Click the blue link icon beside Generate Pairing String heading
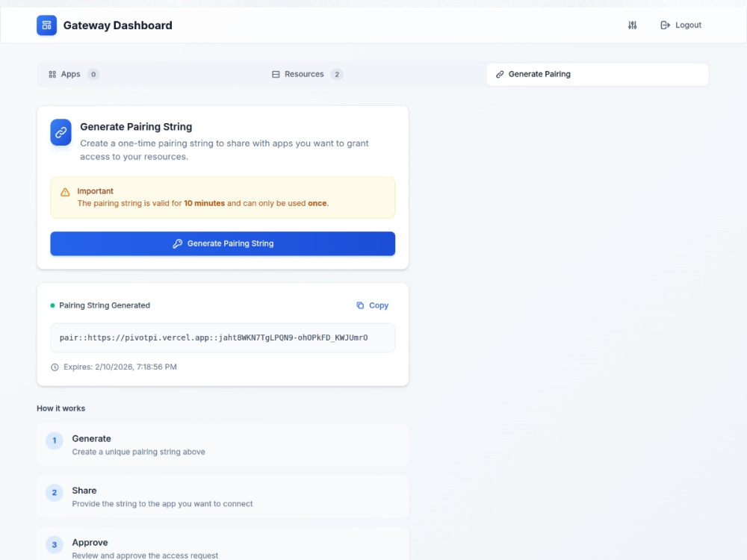 click(61, 132)
